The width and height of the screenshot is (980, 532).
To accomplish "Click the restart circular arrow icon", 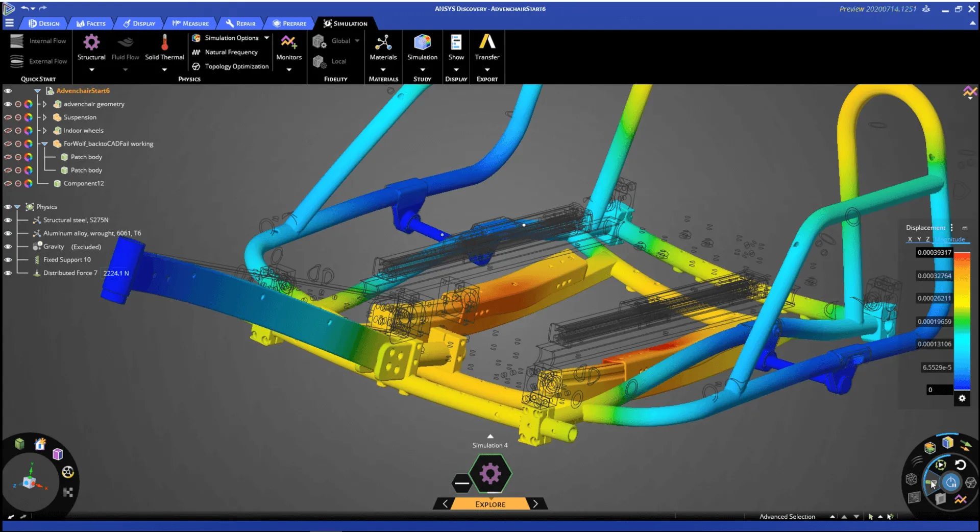I will point(960,465).
